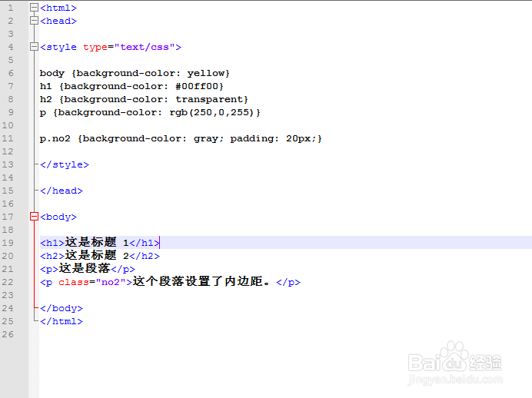
Task: Click the 'rgb(250,0,255)' value
Action: tap(211, 112)
